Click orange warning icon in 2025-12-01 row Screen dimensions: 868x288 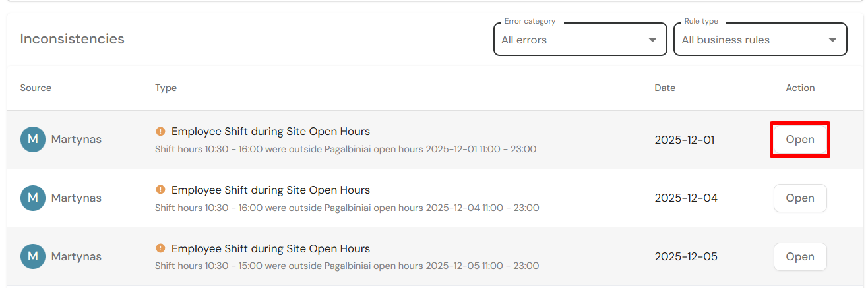pos(160,131)
